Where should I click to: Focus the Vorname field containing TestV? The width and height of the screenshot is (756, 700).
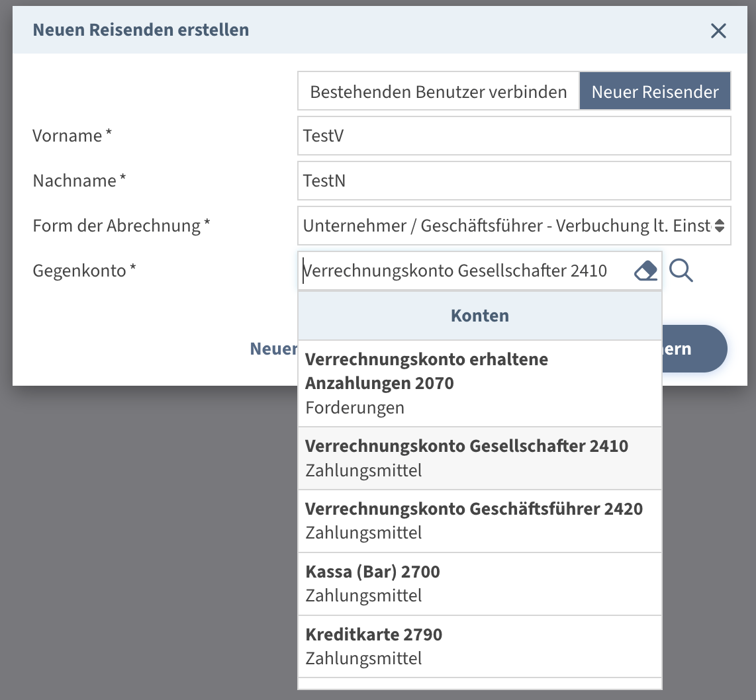[514, 136]
